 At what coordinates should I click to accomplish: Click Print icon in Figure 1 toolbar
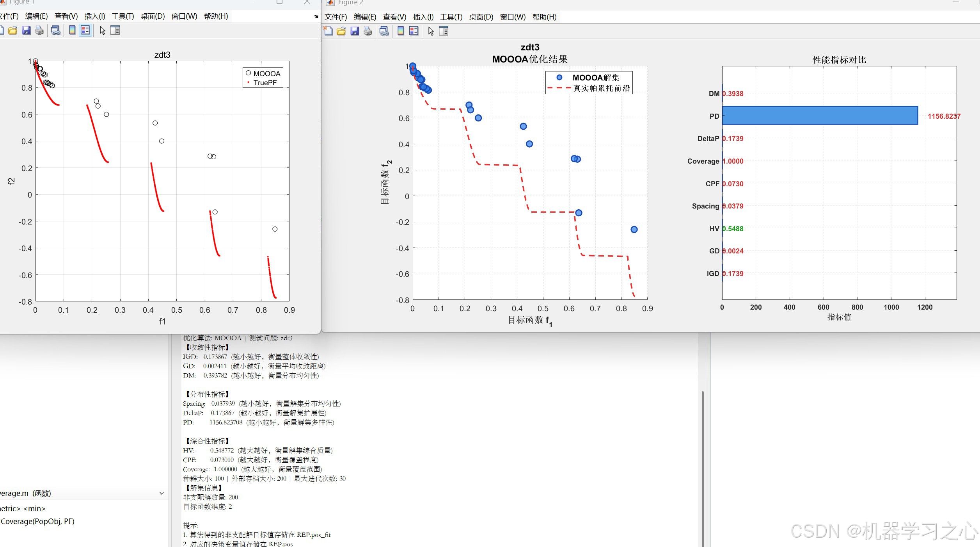[x=39, y=30]
